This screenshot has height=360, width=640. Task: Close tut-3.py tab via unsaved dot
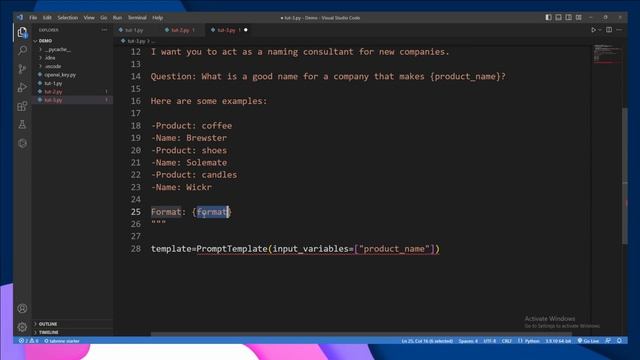pos(246,30)
